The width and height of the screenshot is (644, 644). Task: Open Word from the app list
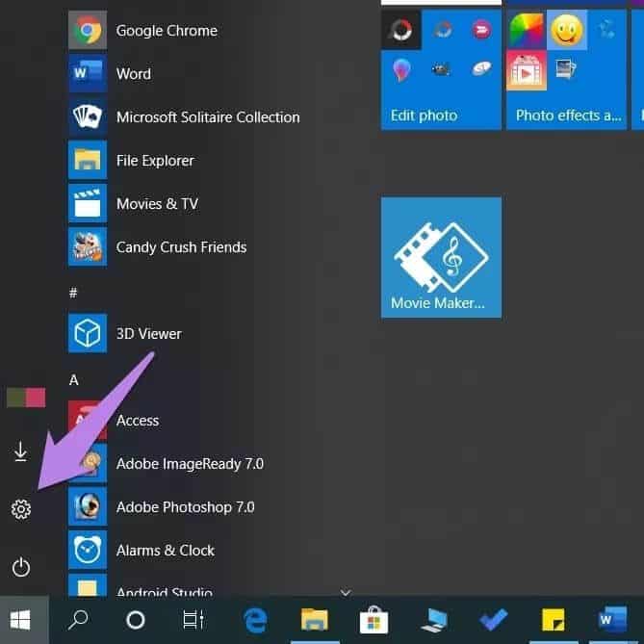[x=133, y=74]
